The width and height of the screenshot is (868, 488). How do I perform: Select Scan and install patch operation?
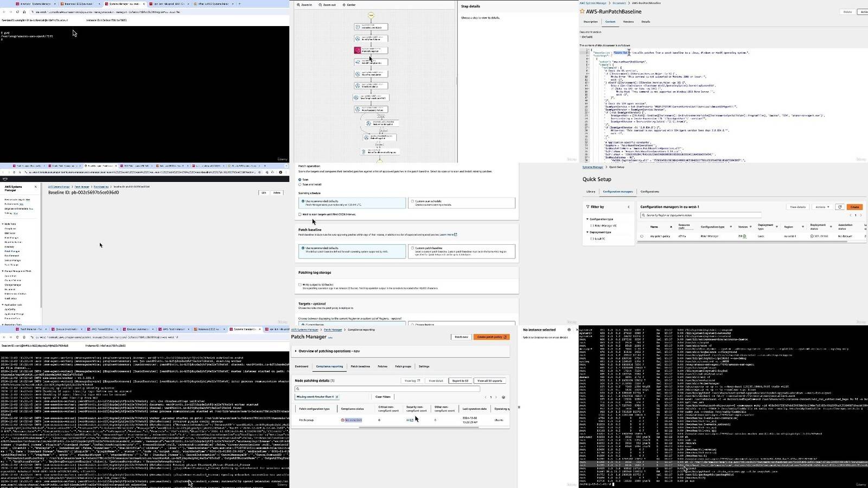300,185
